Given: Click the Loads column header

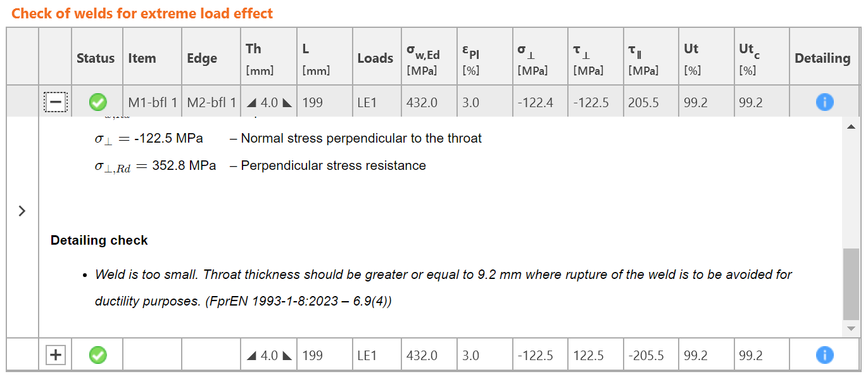Looking at the screenshot, I should tap(375, 58).
